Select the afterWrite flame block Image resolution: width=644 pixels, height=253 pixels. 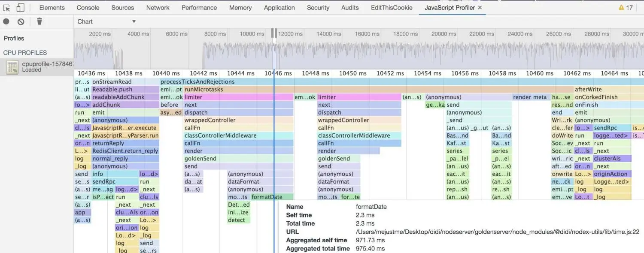pyautogui.click(x=609, y=90)
